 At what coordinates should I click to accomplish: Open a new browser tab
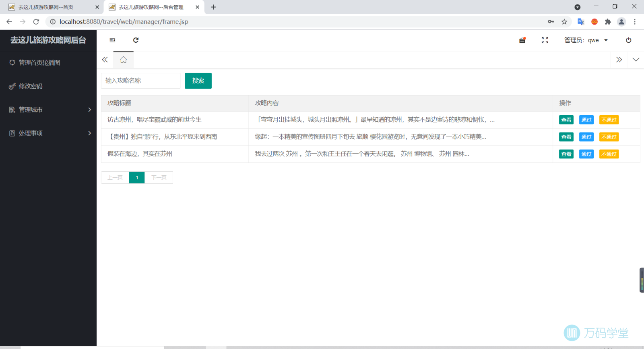tap(213, 7)
